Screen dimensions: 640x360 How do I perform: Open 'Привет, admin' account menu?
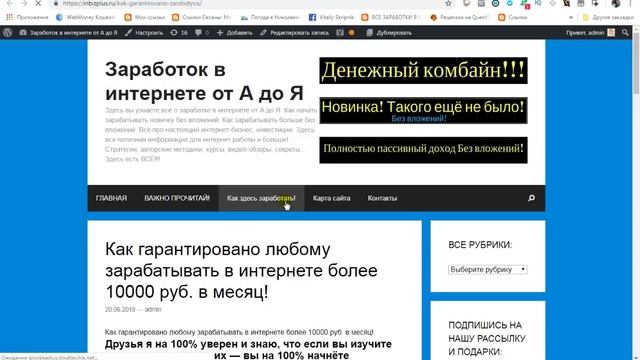(590, 33)
